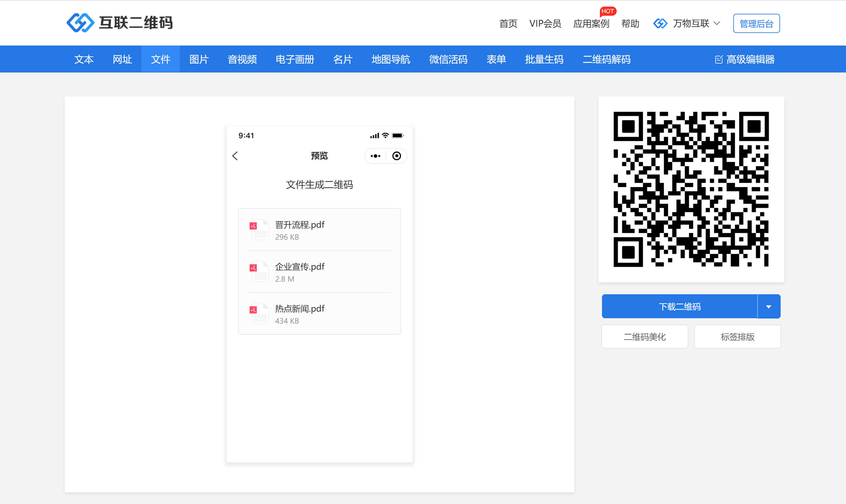Viewport: 846px width, 504px height.
Task: Go to the 批量生码 tab
Action: (544, 59)
